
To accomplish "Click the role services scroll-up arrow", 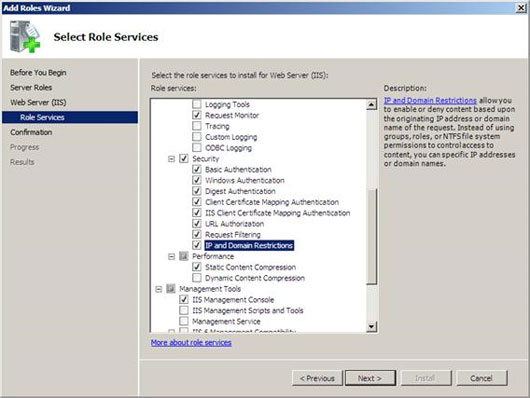I will 371,105.
